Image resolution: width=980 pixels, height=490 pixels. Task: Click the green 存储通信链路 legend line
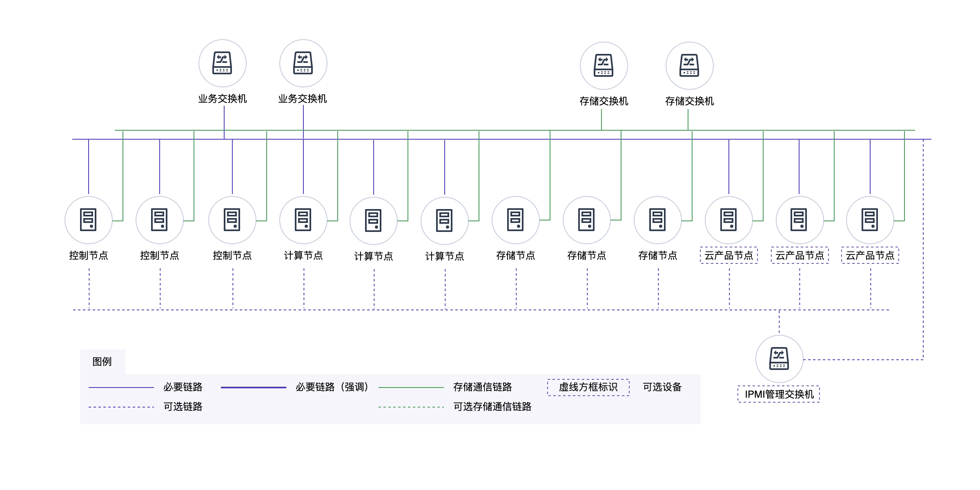click(x=411, y=388)
